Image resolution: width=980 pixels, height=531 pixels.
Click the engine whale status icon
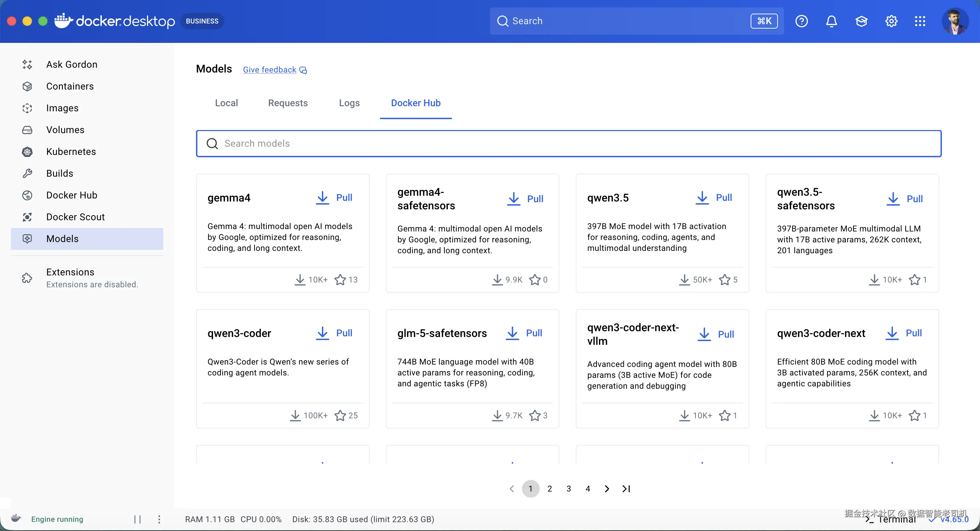16,518
